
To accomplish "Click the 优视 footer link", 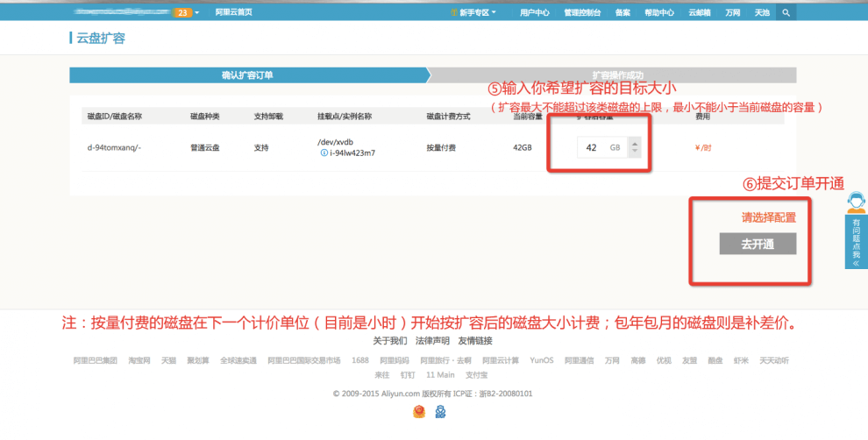I will point(664,361).
